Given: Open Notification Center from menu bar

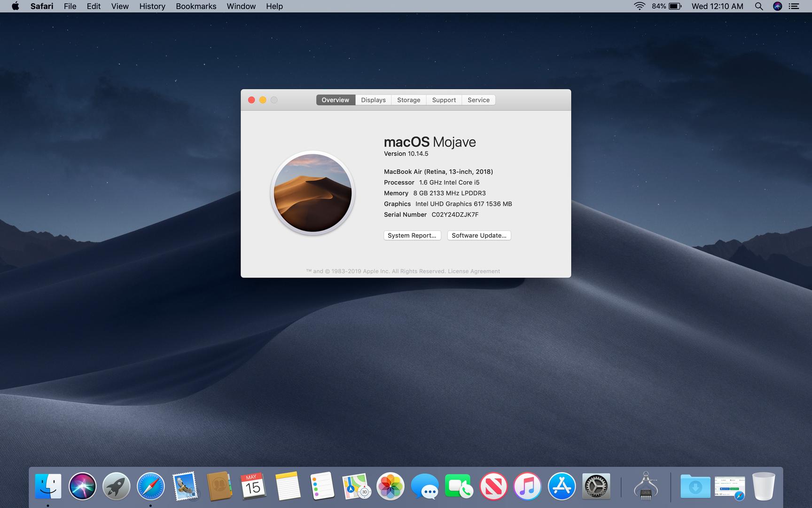Looking at the screenshot, I should pyautogui.click(x=794, y=6).
